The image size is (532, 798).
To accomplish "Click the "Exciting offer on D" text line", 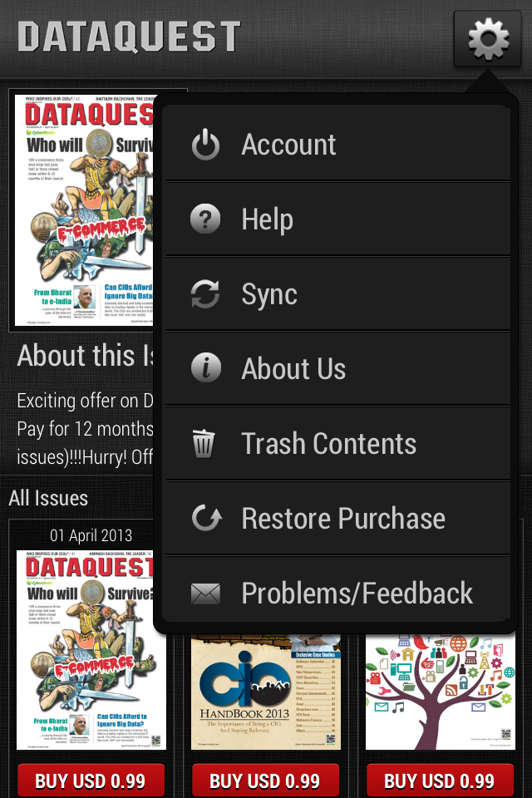I will coord(86,401).
